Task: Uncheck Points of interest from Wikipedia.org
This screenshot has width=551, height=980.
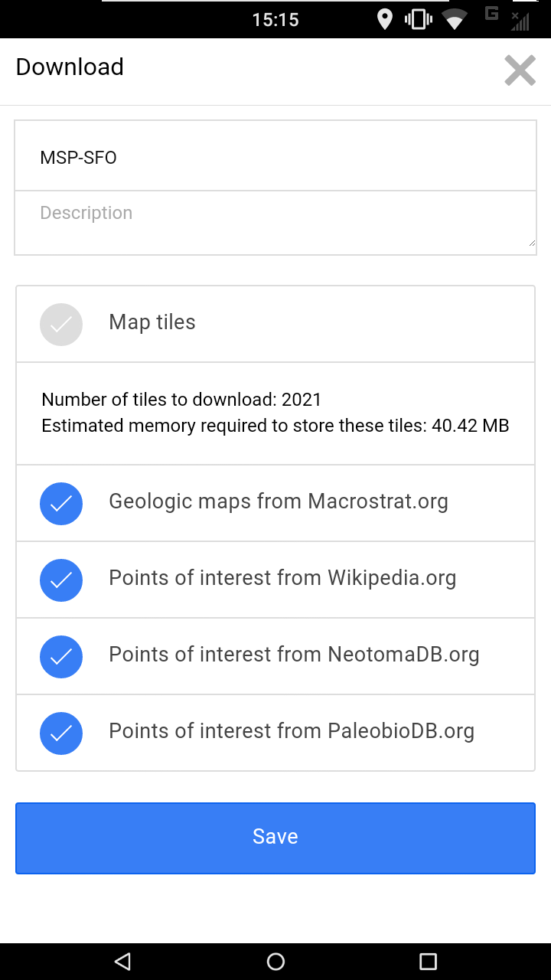Action: (61, 580)
